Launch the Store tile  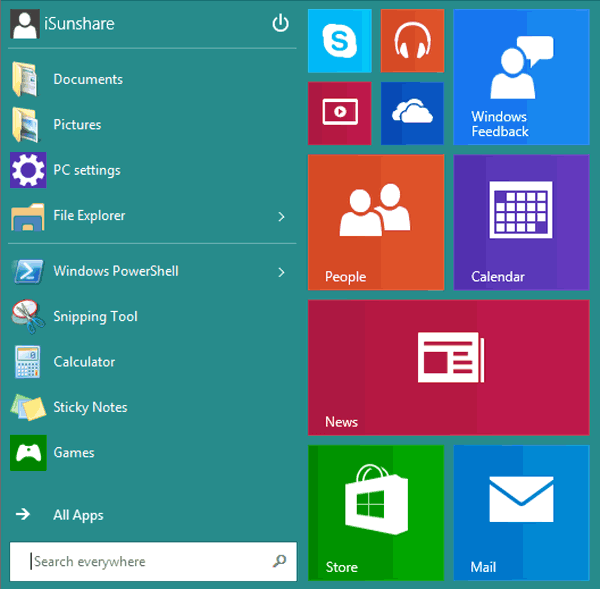[376, 513]
